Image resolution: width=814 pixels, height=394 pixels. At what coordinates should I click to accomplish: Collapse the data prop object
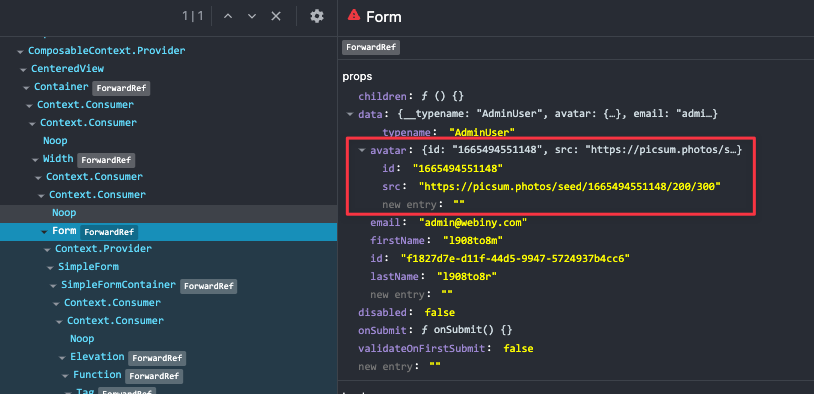[349, 114]
